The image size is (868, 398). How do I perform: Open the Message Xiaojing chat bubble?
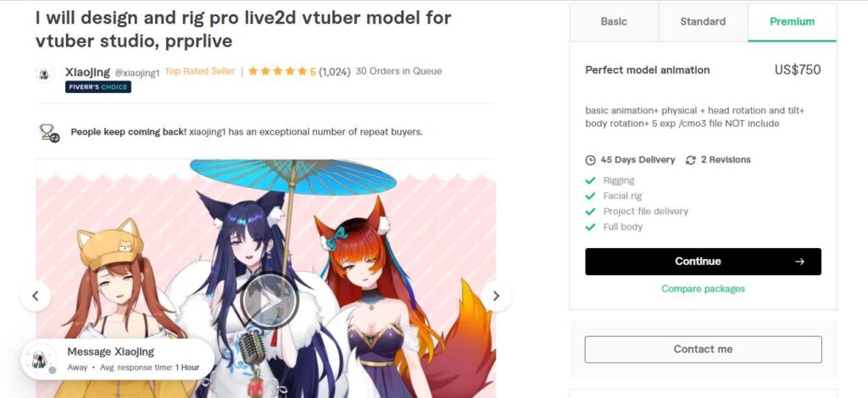click(117, 358)
